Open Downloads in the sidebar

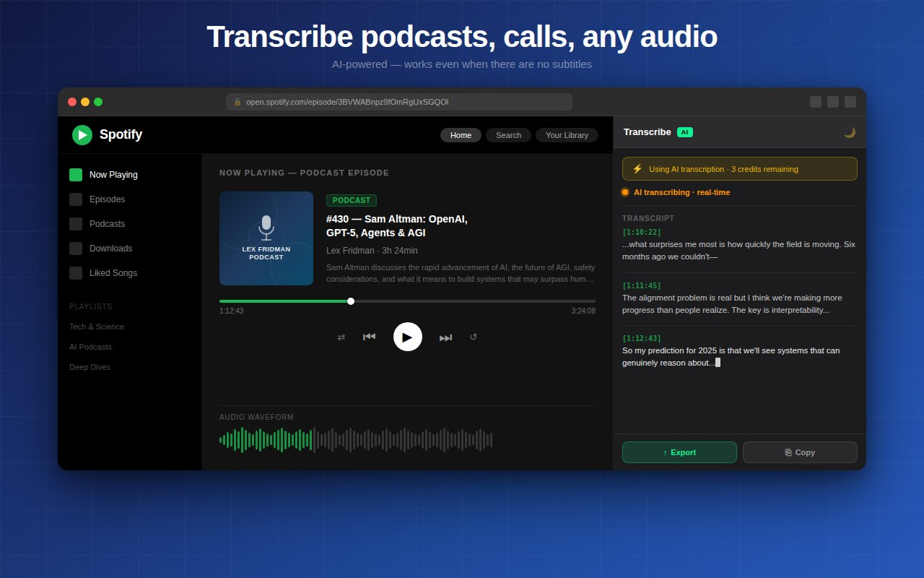click(x=130, y=249)
